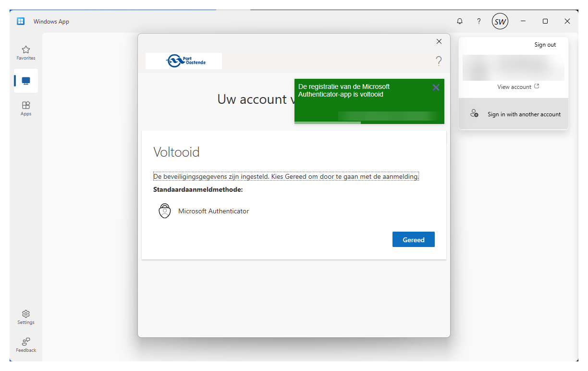This screenshot has height=371, width=588.
Task: Click the Gereed button
Action: (x=414, y=239)
